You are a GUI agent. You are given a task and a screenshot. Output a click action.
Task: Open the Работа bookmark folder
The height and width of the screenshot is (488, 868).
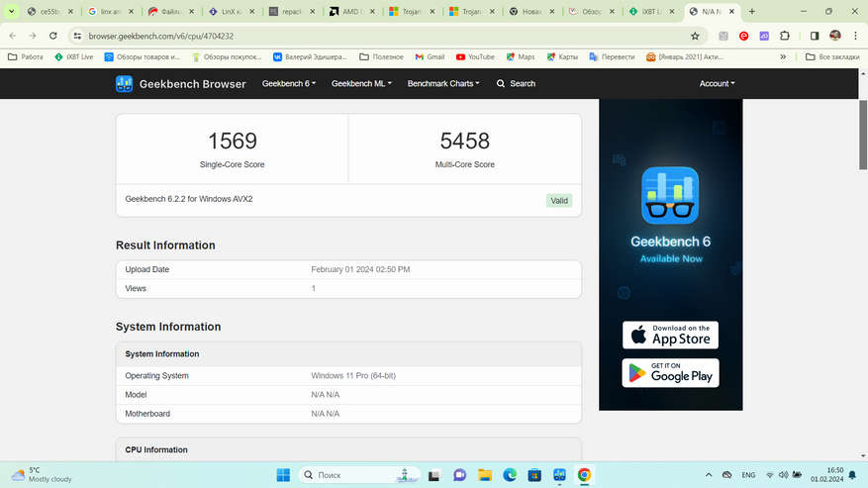coord(26,57)
